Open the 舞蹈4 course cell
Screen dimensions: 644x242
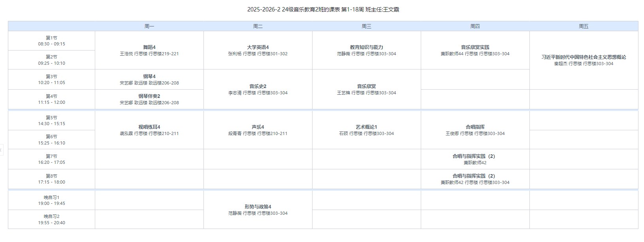[x=149, y=50]
